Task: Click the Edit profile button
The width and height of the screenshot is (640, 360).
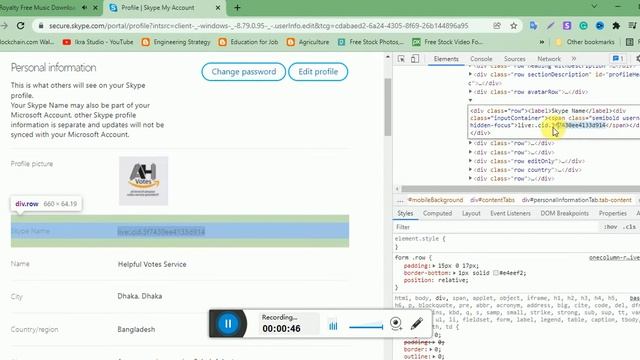Action: tap(318, 72)
